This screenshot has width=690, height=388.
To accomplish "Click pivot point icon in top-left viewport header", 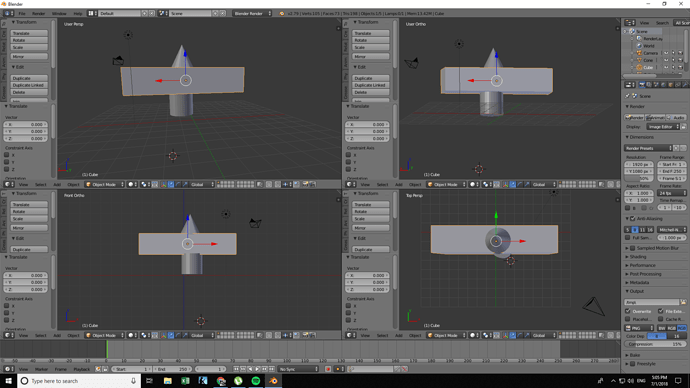I will [144, 184].
